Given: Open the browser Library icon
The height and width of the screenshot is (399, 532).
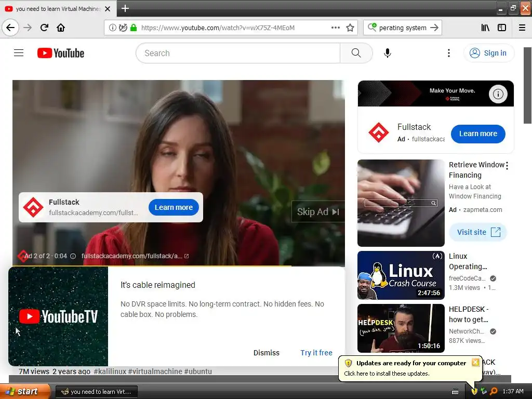Looking at the screenshot, I should 485,28.
